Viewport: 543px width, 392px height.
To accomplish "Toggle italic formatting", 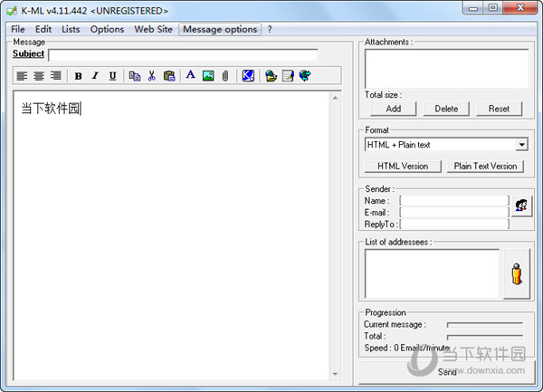I will (95, 76).
